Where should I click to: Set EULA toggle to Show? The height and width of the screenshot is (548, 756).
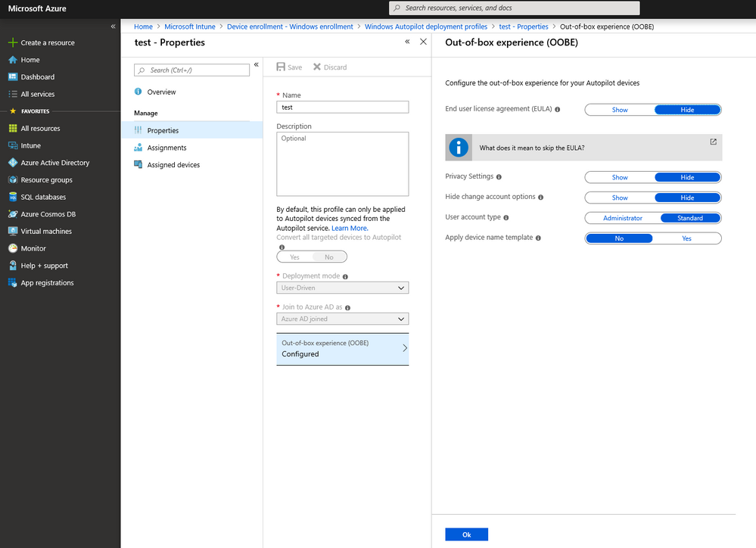[x=620, y=110]
